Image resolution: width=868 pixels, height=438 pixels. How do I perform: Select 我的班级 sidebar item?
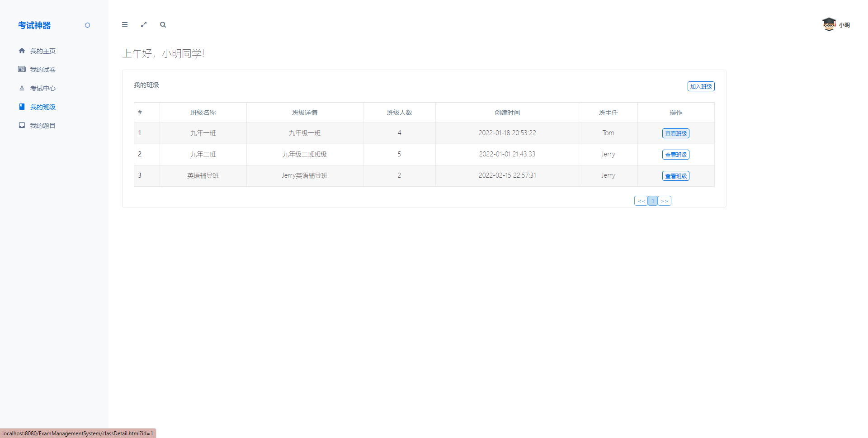42,107
